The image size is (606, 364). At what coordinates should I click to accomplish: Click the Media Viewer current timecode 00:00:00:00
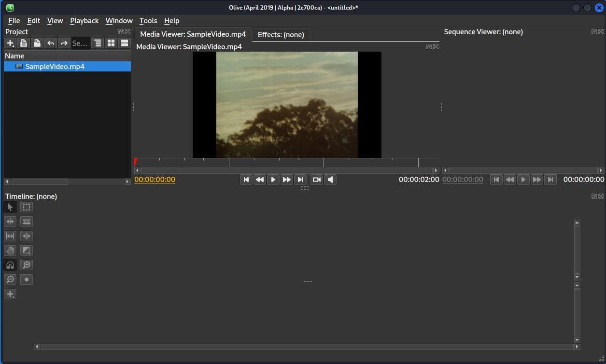[155, 180]
